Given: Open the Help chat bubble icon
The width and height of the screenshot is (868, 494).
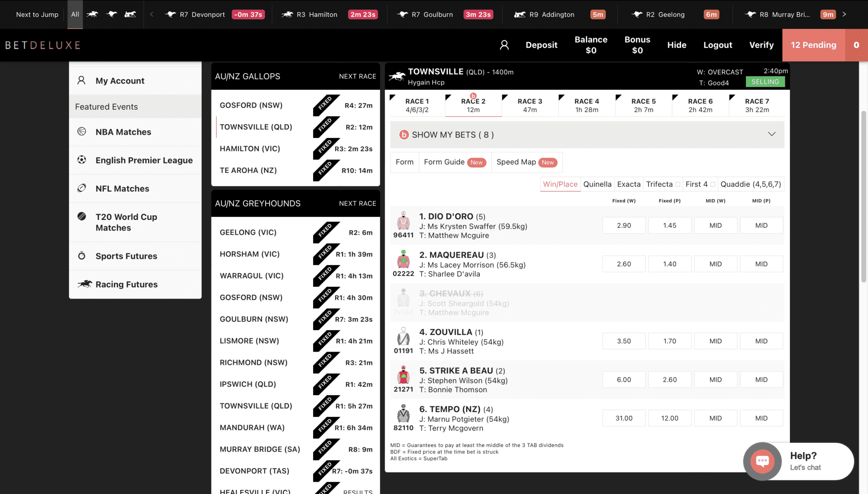Looking at the screenshot, I should click(762, 461).
